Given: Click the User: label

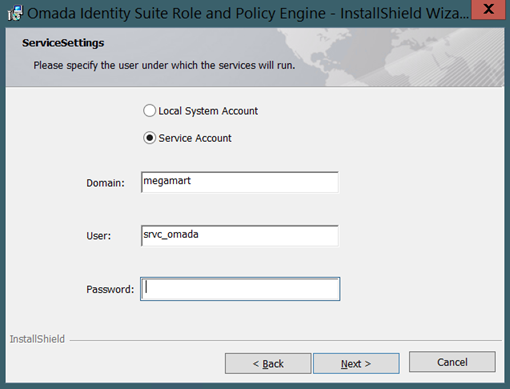Looking at the screenshot, I should pyautogui.click(x=98, y=236).
